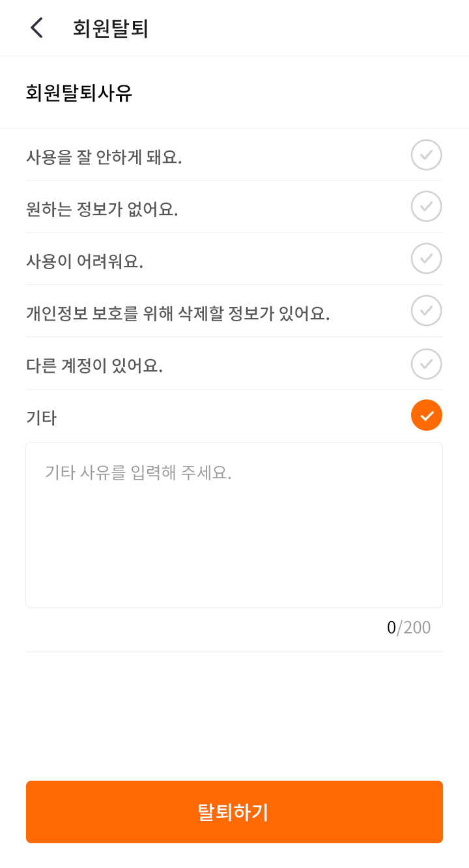Tap the back arrow in the header
This screenshot has height=868, width=469.
[x=36, y=28]
